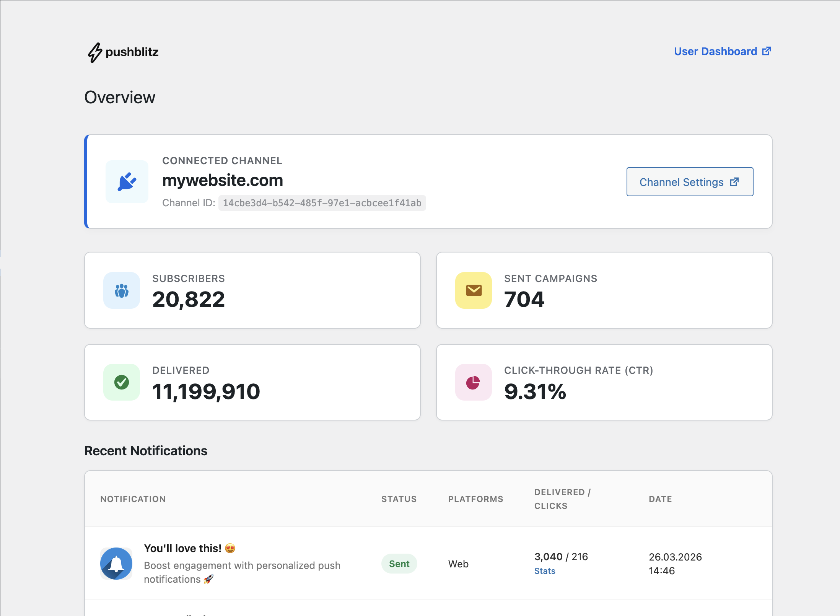The height and width of the screenshot is (616, 840).
Task: Click the mywebsite.com channel name
Action: 223,180
